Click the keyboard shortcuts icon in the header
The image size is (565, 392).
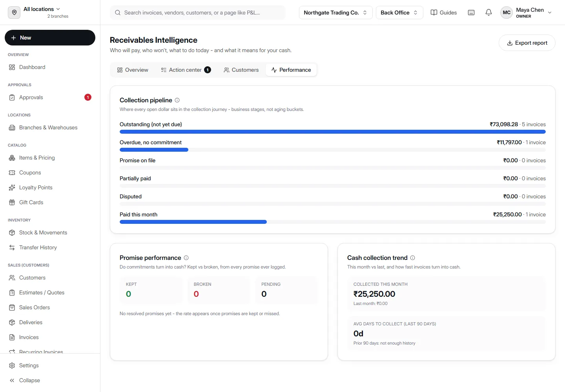pyautogui.click(x=471, y=13)
